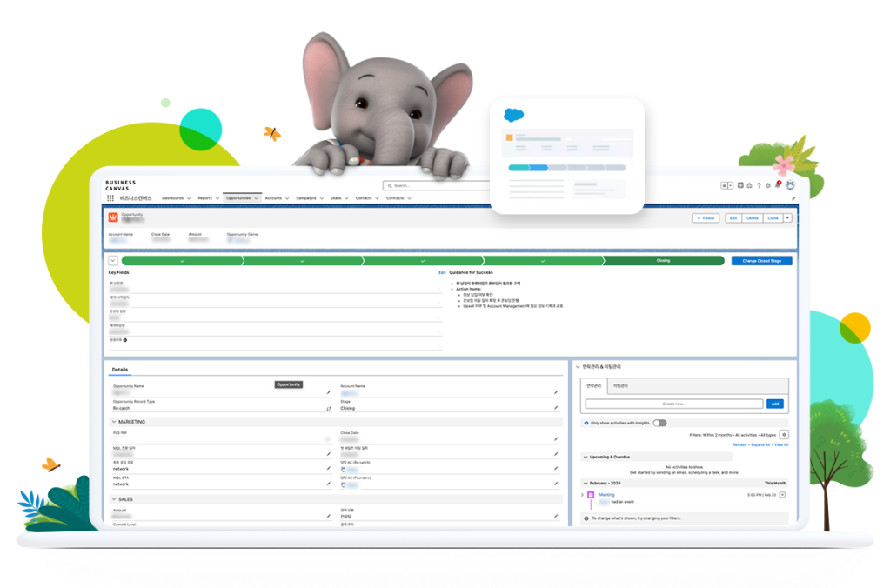This screenshot has height=588, width=890.
Task: Collapse the Upcoming & Overdue section
Action: coord(585,456)
